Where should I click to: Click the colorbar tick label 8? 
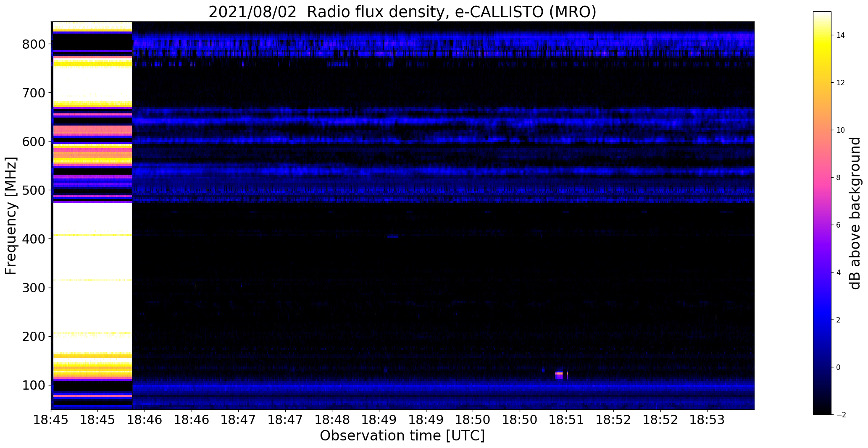(838, 178)
